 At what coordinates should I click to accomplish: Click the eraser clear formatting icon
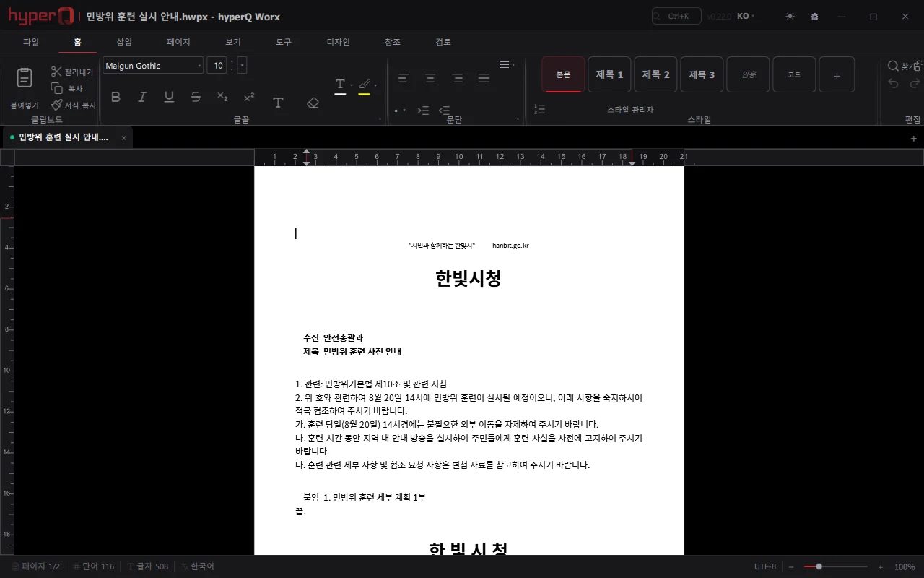point(313,103)
